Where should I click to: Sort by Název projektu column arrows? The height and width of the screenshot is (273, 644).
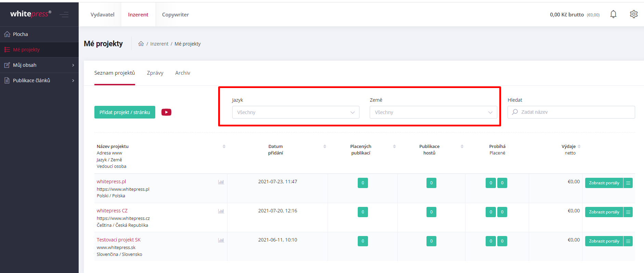[224, 146]
